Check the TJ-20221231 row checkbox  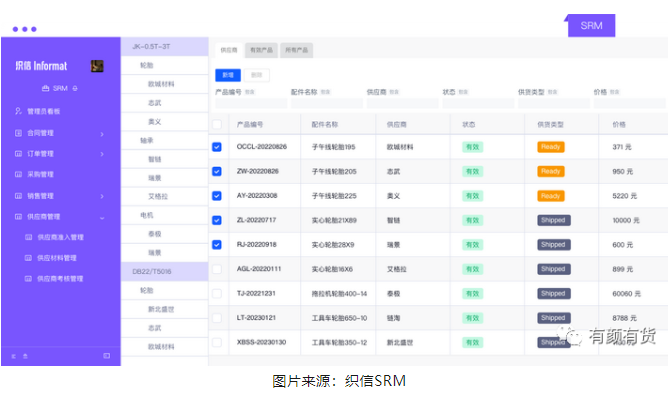pos(217,294)
